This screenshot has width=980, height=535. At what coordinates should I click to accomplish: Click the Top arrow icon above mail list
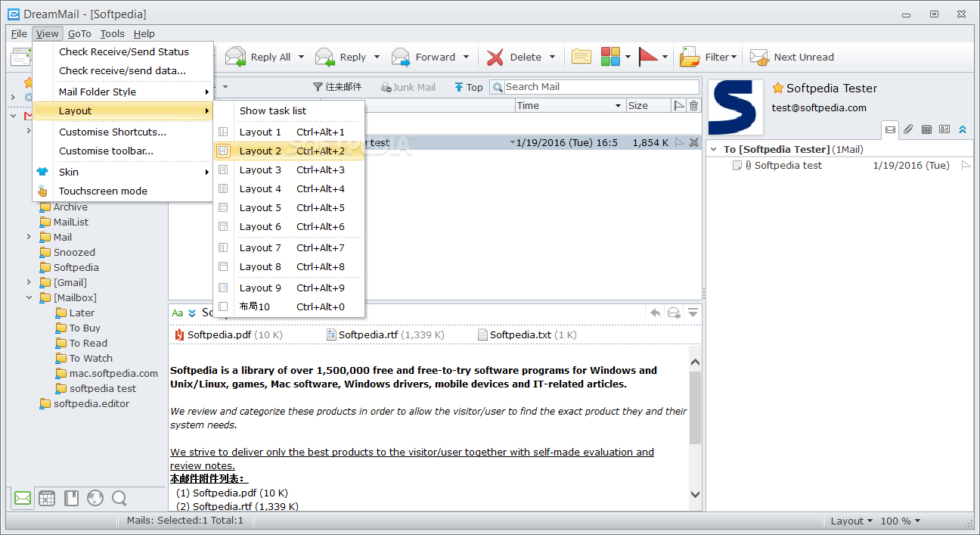pos(458,87)
